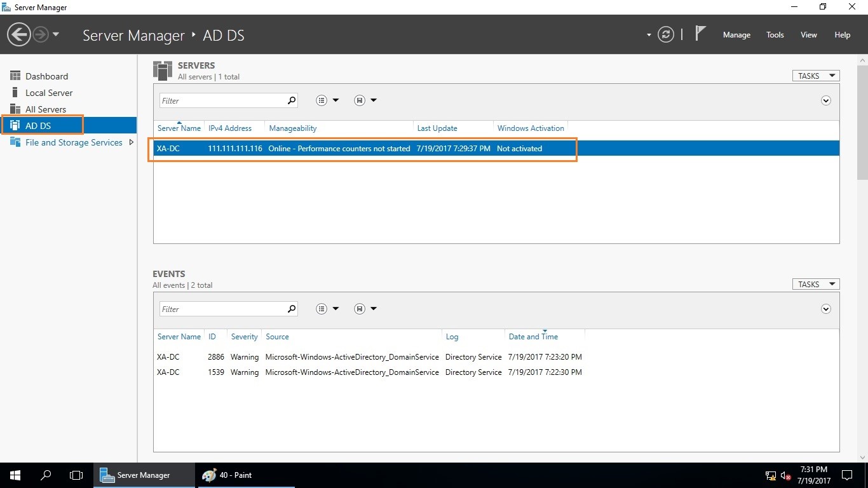This screenshot has height=488, width=868.
Task: Open the Windows Start menu
Action: point(15,475)
